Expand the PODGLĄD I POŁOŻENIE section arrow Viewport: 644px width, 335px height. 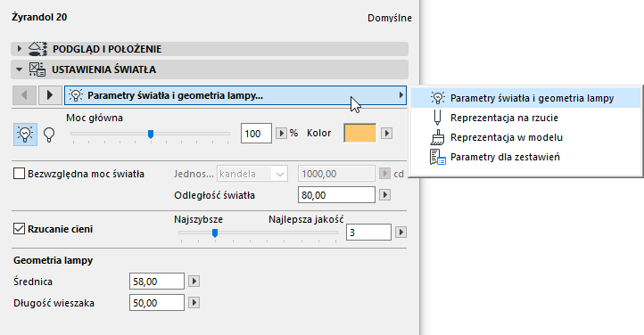[19, 49]
